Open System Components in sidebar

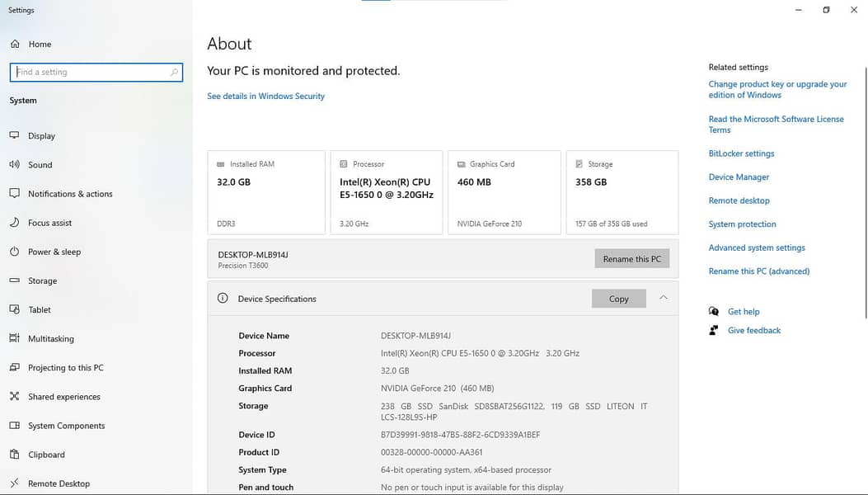96,426
